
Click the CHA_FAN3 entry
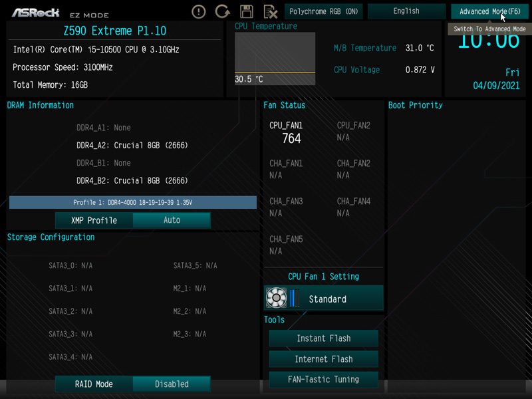pyautogui.click(x=286, y=207)
